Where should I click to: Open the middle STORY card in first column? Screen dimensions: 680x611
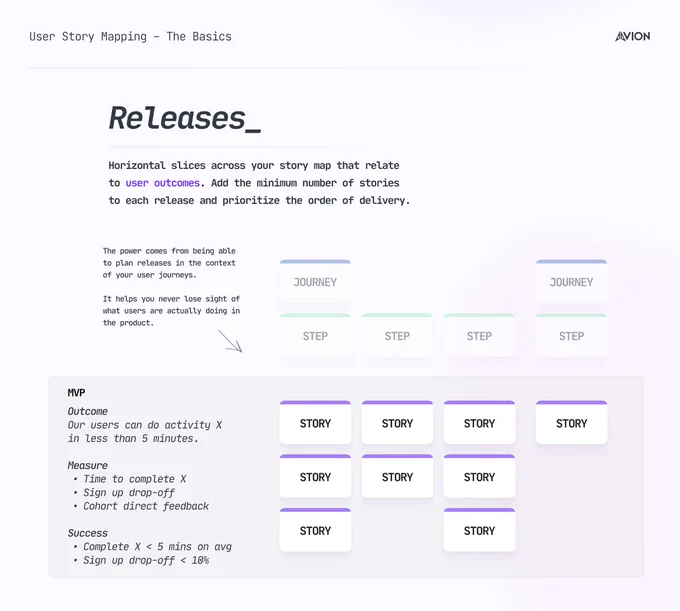click(x=315, y=476)
